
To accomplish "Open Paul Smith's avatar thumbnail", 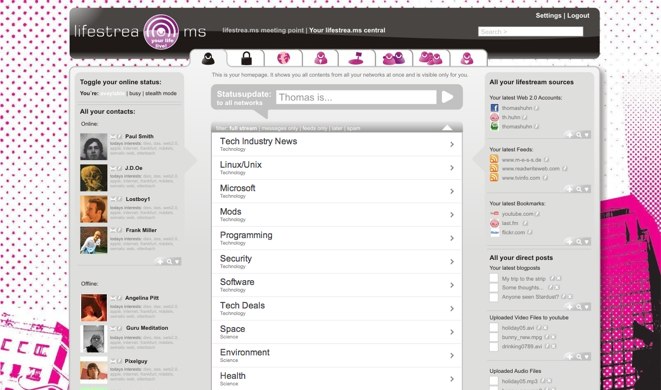I will tap(94, 146).
